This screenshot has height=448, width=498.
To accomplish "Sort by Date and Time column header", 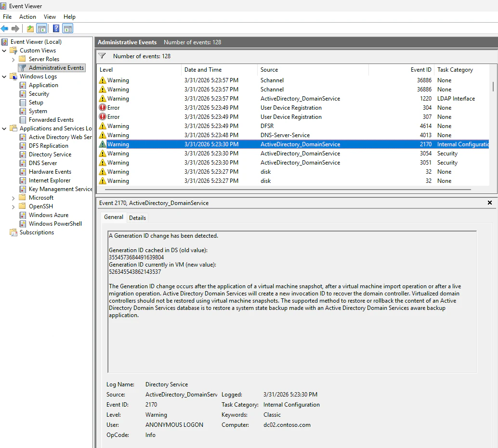I will (219, 70).
